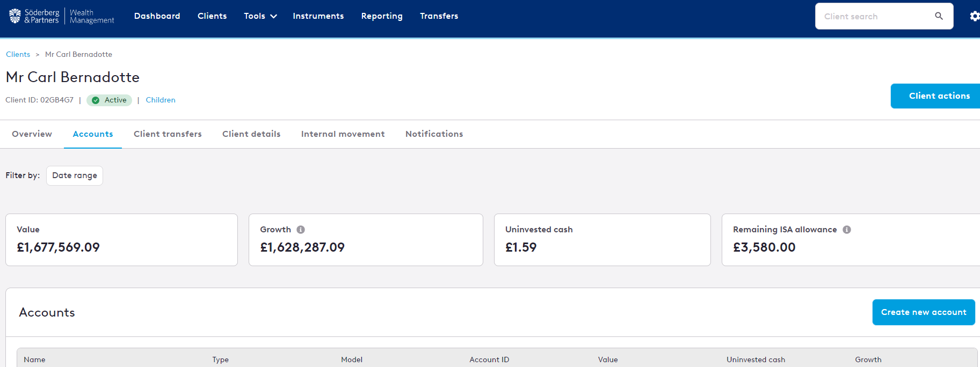Screen dimensions: 980x367
Task: Click the Value column header in table
Action: pyautogui.click(x=608, y=359)
